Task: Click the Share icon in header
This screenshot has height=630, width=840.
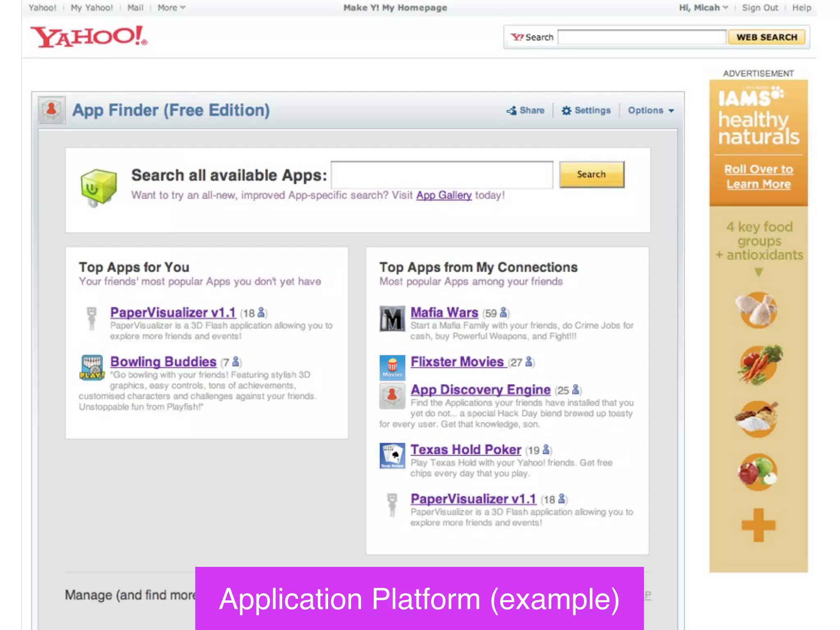Action: point(511,110)
